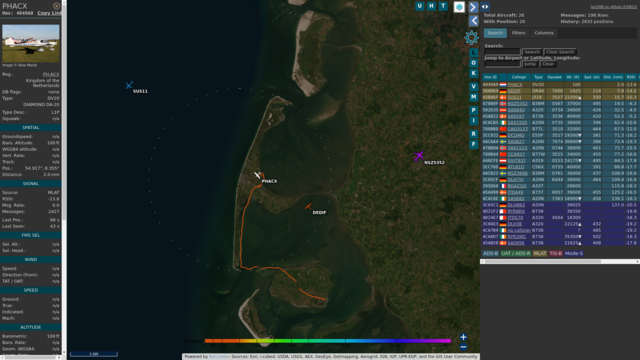The image size is (640, 360).
Task: Click the Jump to Airport input field
Action: coord(502,64)
